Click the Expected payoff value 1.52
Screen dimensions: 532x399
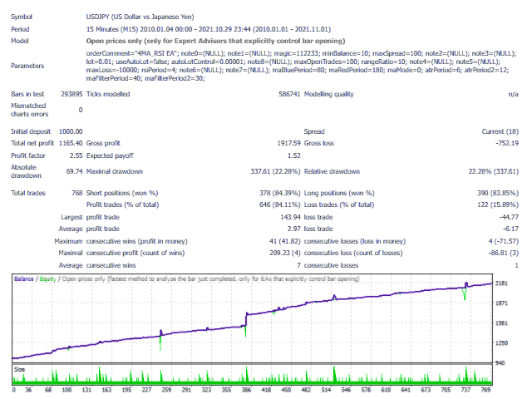(294, 155)
